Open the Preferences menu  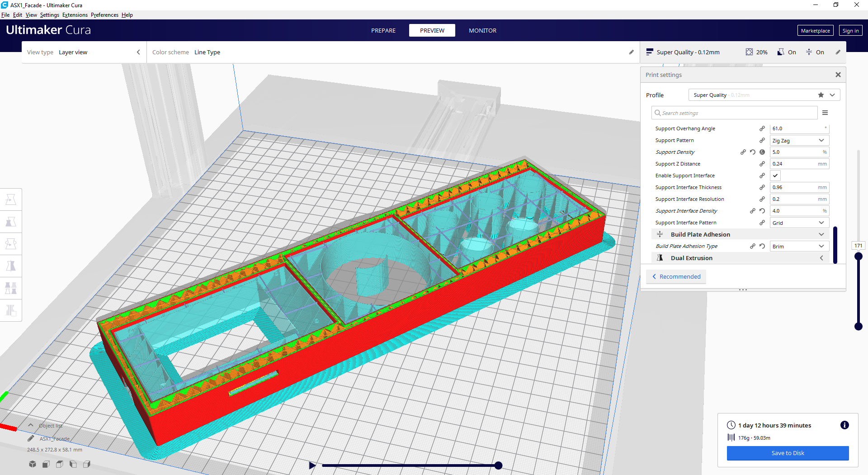coord(104,15)
